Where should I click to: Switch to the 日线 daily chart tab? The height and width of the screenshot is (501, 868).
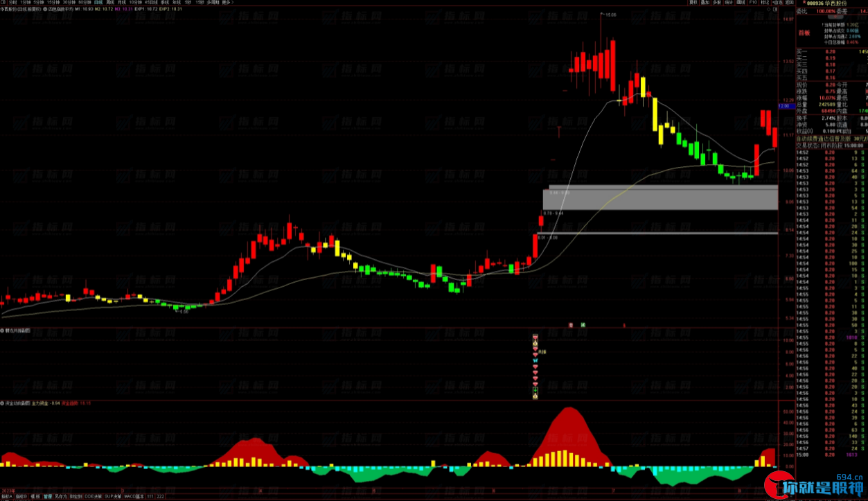pyautogui.click(x=98, y=3)
